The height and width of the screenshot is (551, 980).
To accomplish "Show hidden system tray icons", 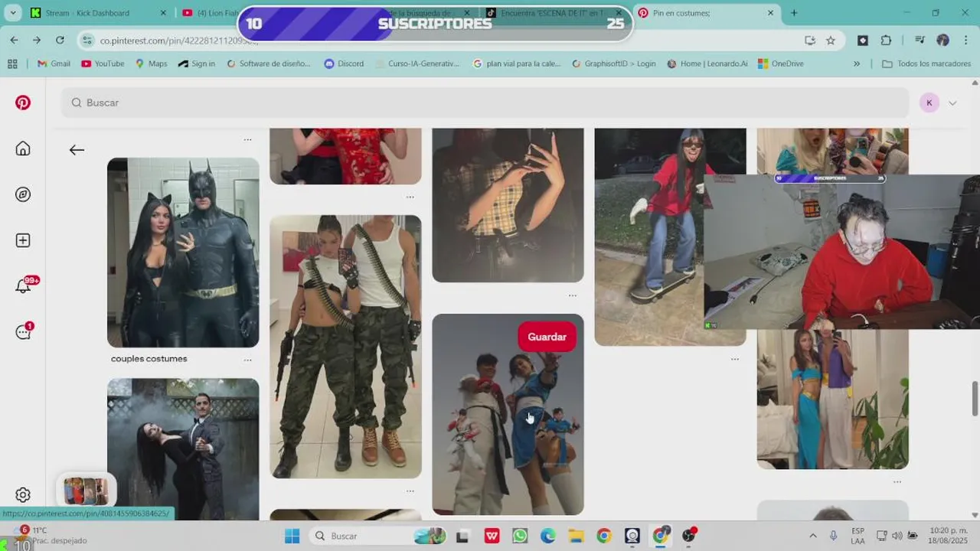I will click(813, 536).
